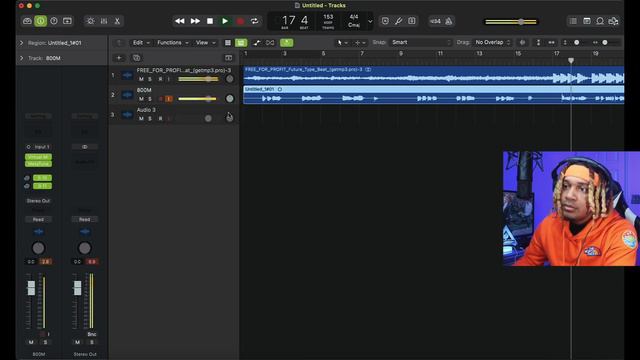This screenshot has width=640, height=360.
Task: Toggle the green Snap pointer button
Action: (x=287, y=42)
